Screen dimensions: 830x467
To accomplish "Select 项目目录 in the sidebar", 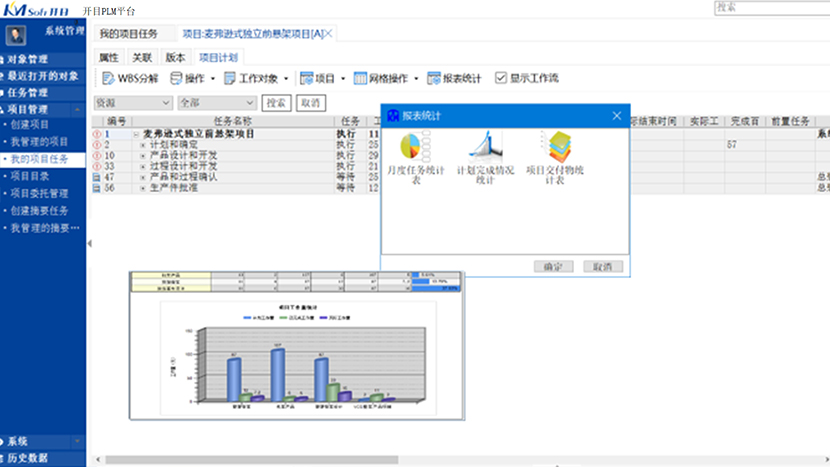I will coord(30,176).
